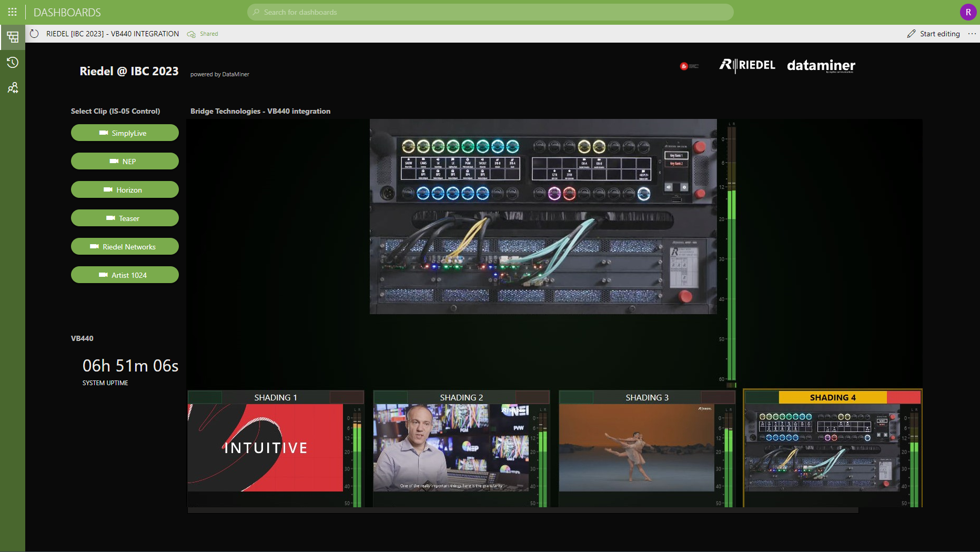Image resolution: width=980 pixels, height=552 pixels.
Task: Click the Riedel logo
Action: (x=747, y=65)
